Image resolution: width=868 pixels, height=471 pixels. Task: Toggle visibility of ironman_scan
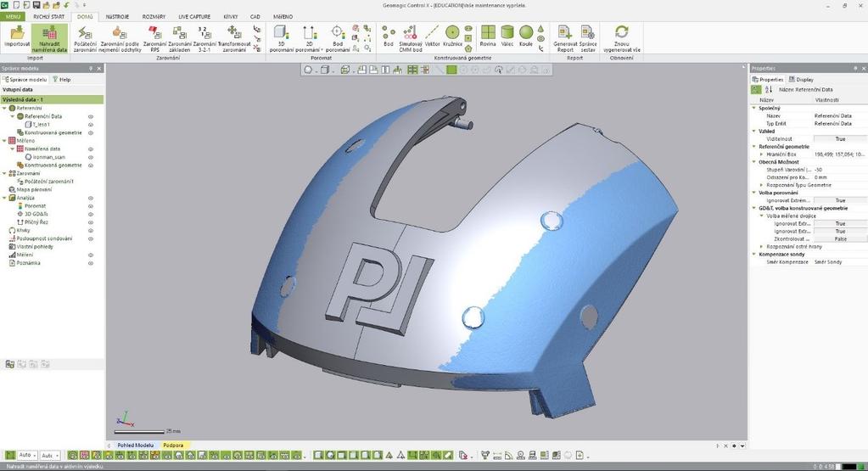coord(91,157)
